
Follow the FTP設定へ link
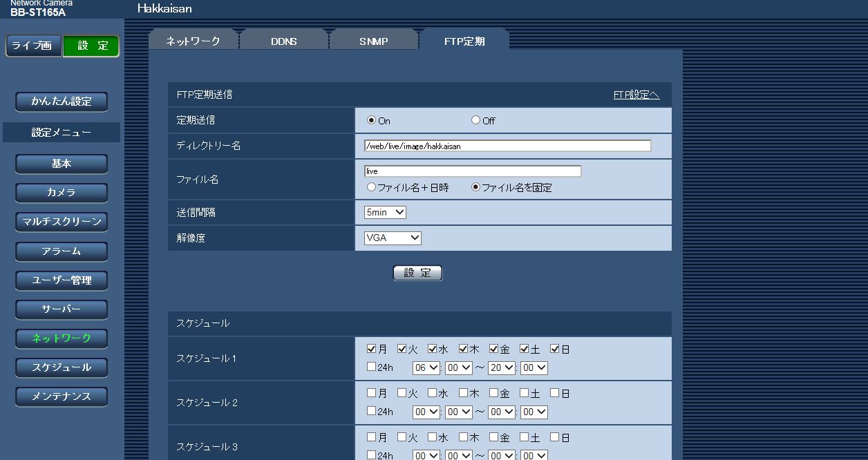click(x=636, y=95)
